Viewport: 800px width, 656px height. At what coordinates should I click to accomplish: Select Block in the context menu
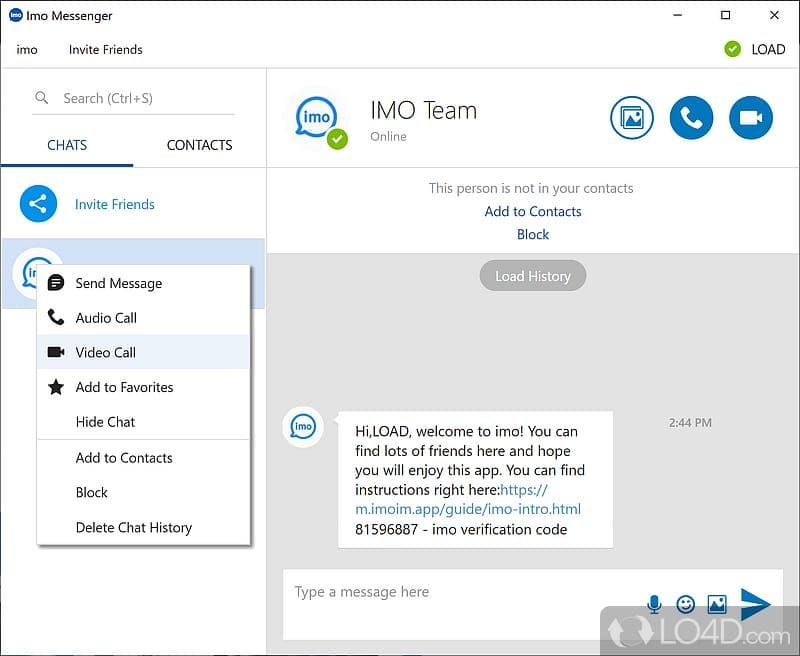(143, 492)
